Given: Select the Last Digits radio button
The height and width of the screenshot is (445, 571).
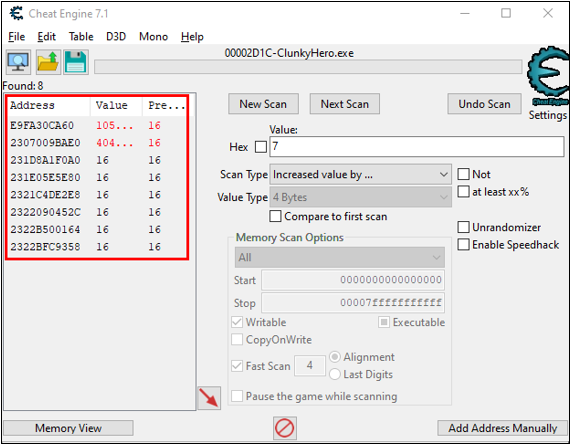Looking at the screenshot, I should point(335,374).
